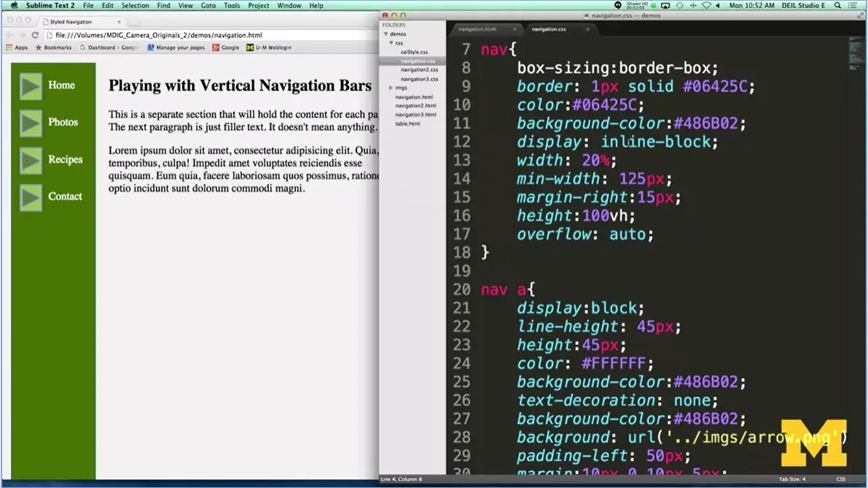Click the Manage your pages bookmark icon

coord(152,47)
